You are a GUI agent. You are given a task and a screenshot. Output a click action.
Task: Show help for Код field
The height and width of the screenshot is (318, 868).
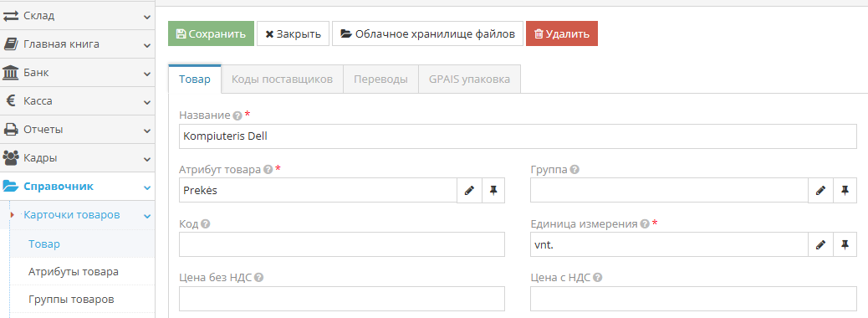[206, 224]
